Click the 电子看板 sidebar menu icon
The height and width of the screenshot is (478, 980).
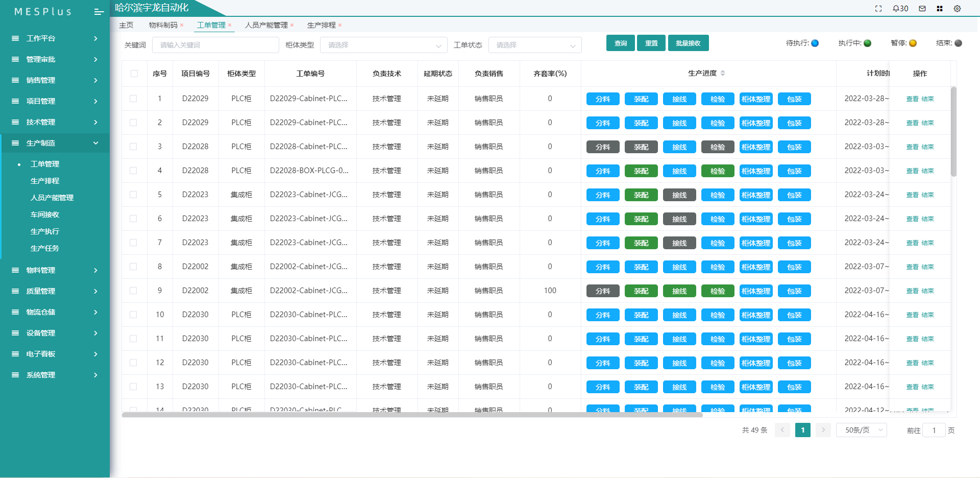click(x=15, y=354)
